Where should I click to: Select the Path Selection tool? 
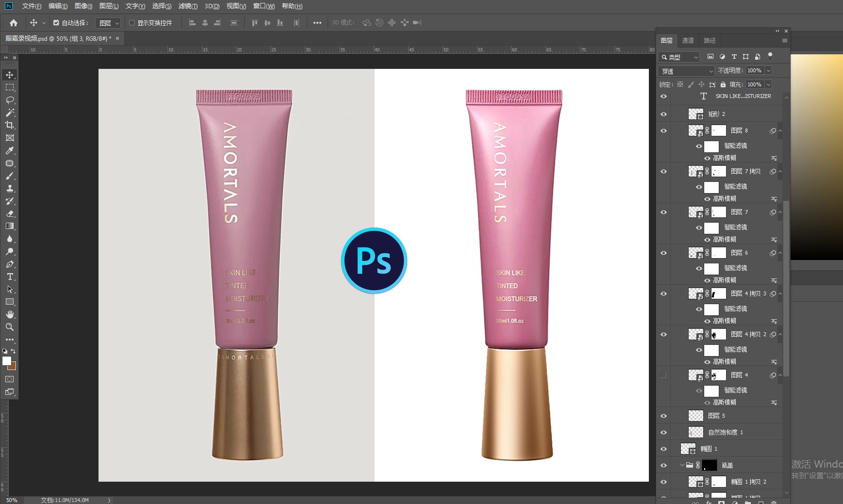[x=10, y=289]
